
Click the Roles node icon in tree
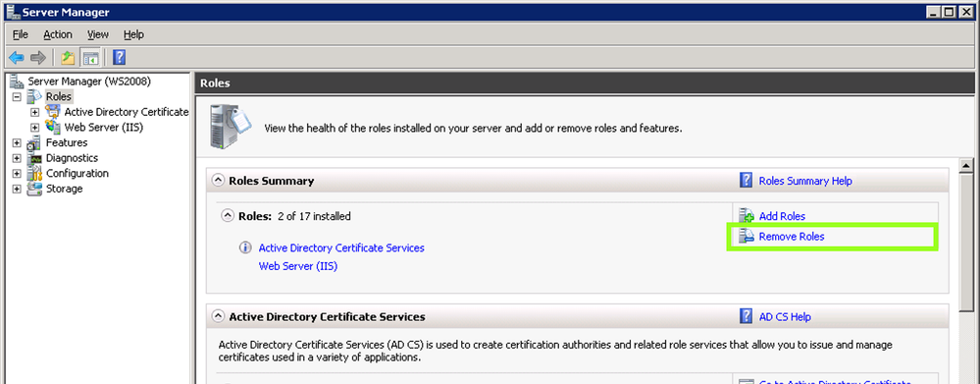pos(35,96)
